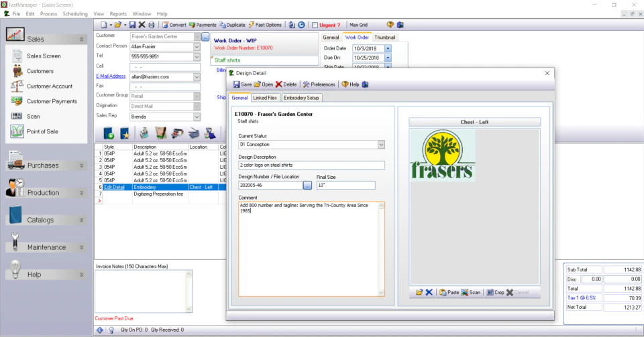Click the blue X remove image icon under preview

coord(429,293)
